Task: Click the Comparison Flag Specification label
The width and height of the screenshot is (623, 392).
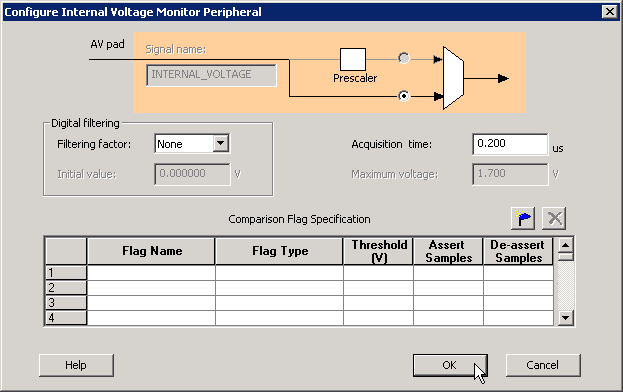Action: pos(299,219)
